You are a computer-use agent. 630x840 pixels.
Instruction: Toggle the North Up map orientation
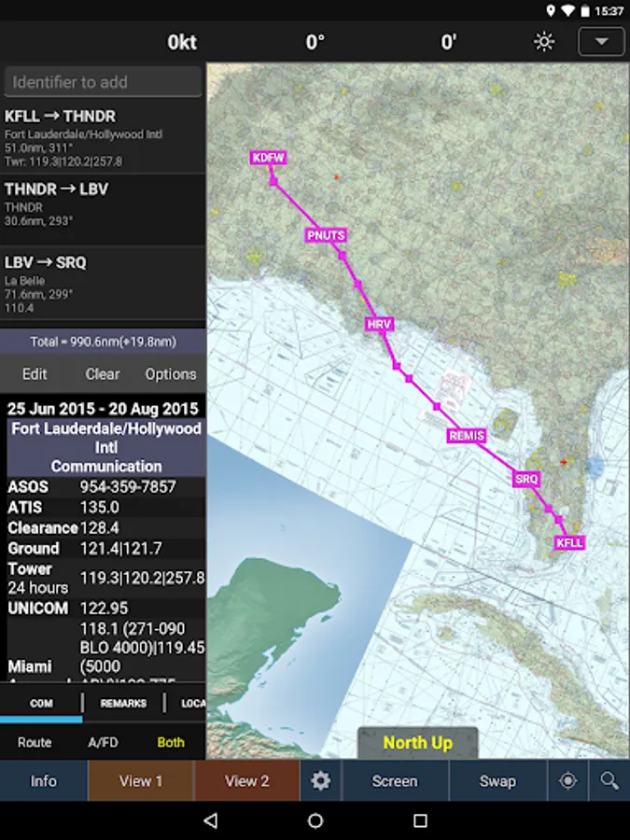pyautogui.click(x=418, y=743)
